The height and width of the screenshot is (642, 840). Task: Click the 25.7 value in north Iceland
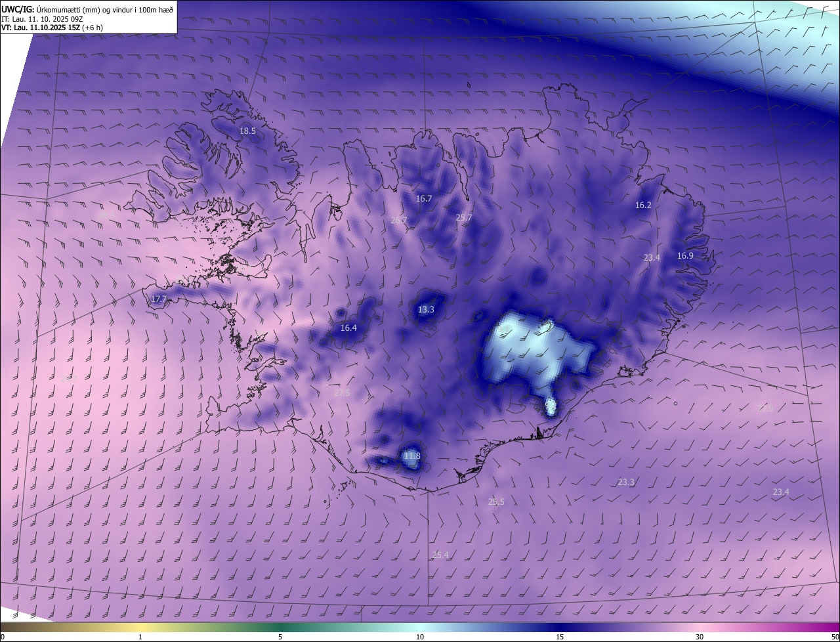click(x=464, y=217)
